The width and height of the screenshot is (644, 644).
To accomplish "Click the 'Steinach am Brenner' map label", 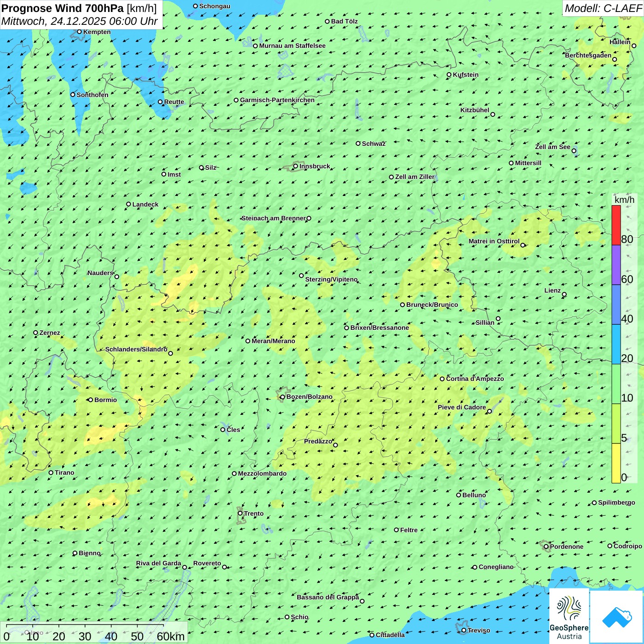I will tap(274, 218).
